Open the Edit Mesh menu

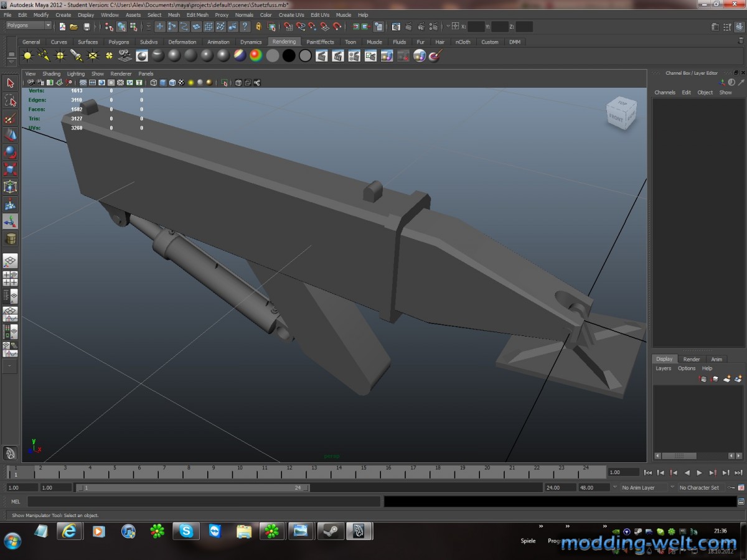tap(197, 15)
